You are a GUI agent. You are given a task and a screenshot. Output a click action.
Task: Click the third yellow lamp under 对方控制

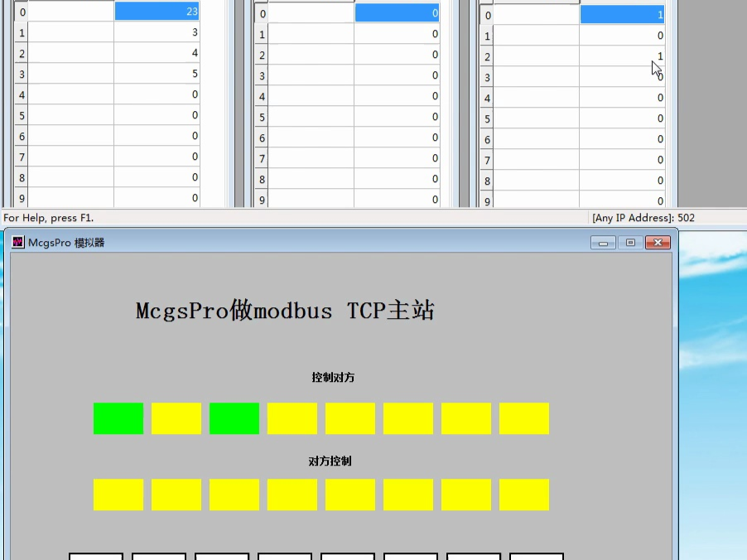[x=234, y=495]
